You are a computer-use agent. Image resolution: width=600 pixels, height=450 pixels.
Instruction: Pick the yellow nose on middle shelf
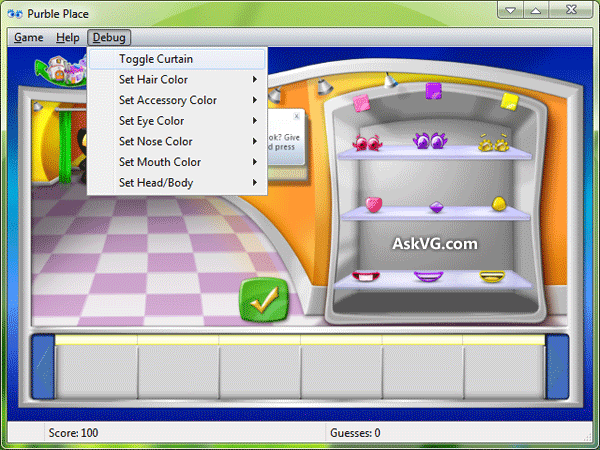499,204
